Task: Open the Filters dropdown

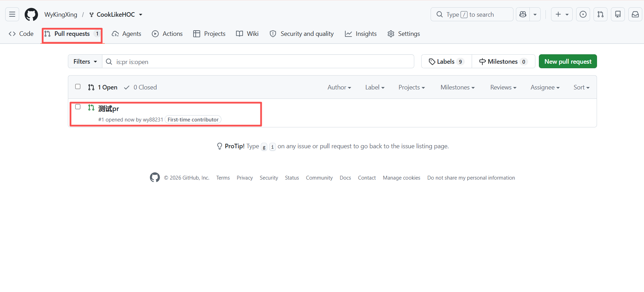Action: click(85, 62)
